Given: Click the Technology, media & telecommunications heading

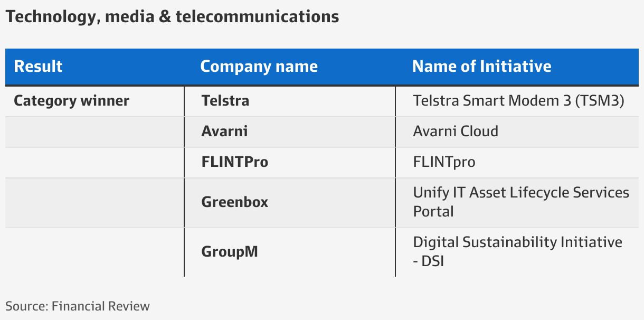Looking at the screenshot, I should (172, 17).
